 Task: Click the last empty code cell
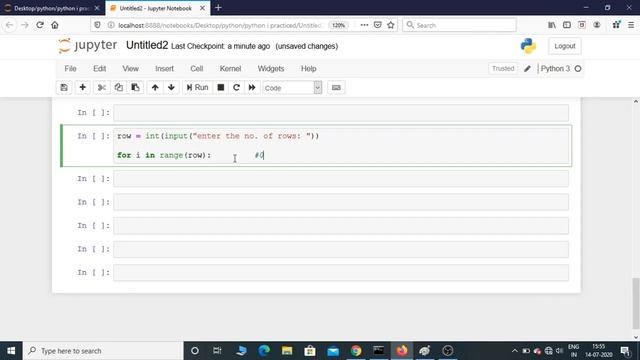tap(341, 273)
